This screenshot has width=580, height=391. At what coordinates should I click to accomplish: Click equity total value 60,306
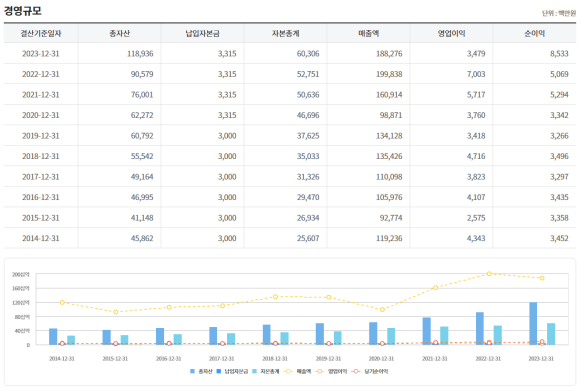click(x=308, y=54)
